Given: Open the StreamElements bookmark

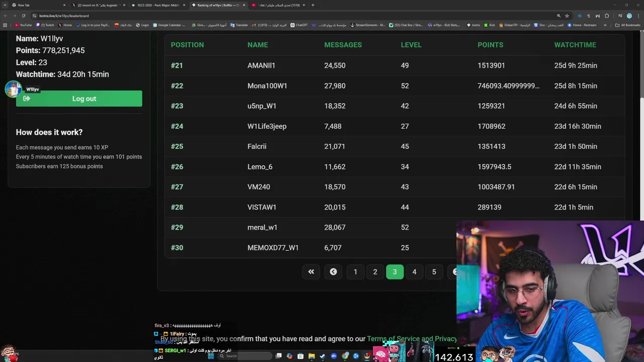Looking at the screenshot, I should (368, 25).
